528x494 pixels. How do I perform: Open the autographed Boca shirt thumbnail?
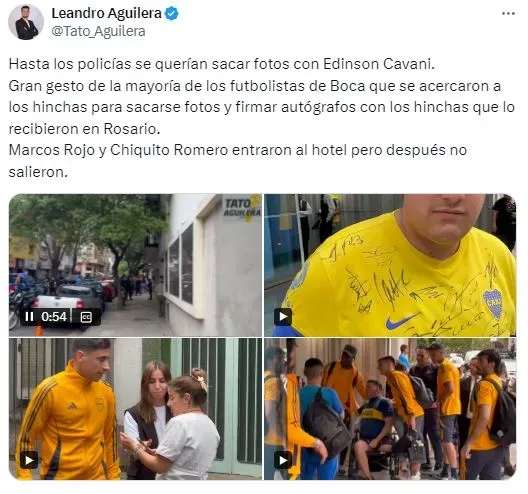click(390, 265)
